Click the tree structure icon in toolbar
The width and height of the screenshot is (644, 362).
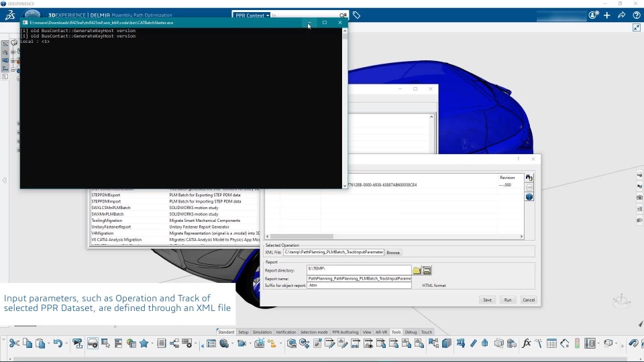[174, 343]
